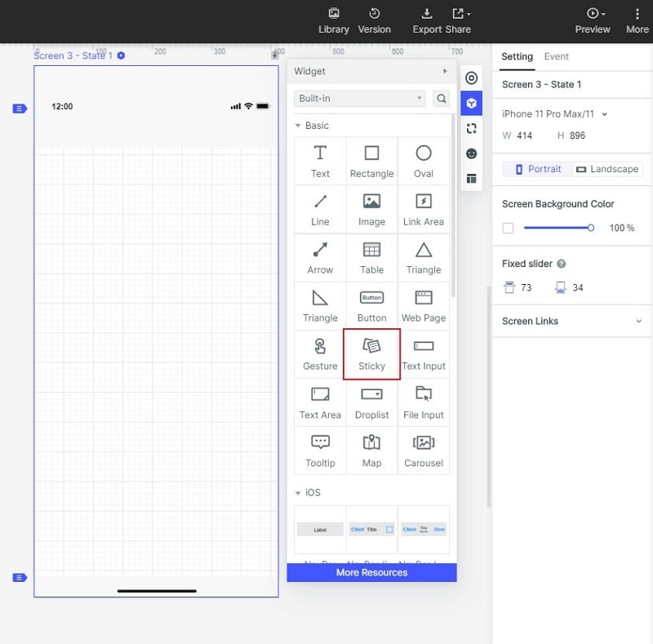Image resolution: width=653 pixels, height=644 pixels.
Task: Select the Link Area widget
Action: coord(424,210)
